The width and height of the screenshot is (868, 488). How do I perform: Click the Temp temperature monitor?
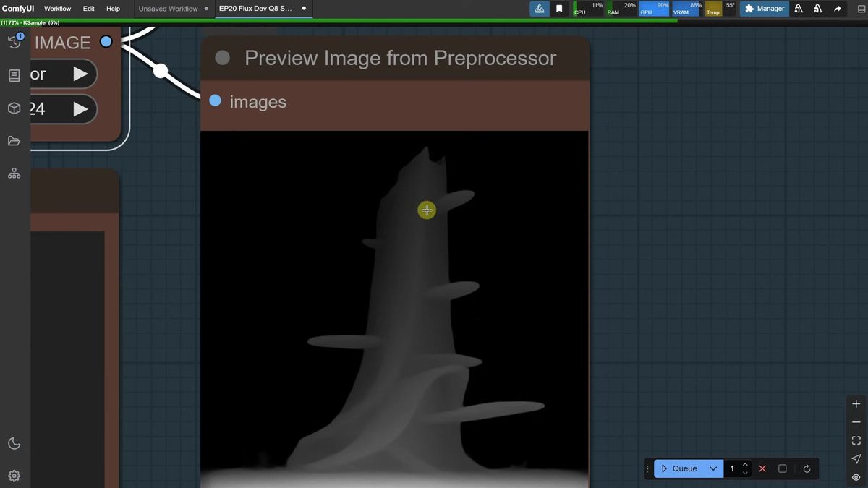pos(720,9)
